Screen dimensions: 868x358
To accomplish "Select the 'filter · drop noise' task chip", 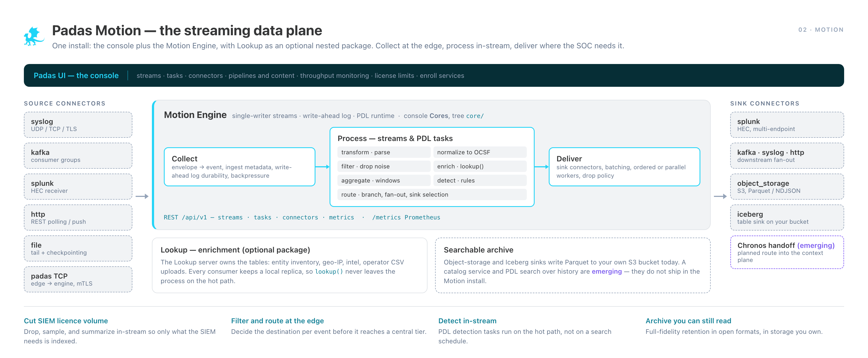I will tap(384, 166).
